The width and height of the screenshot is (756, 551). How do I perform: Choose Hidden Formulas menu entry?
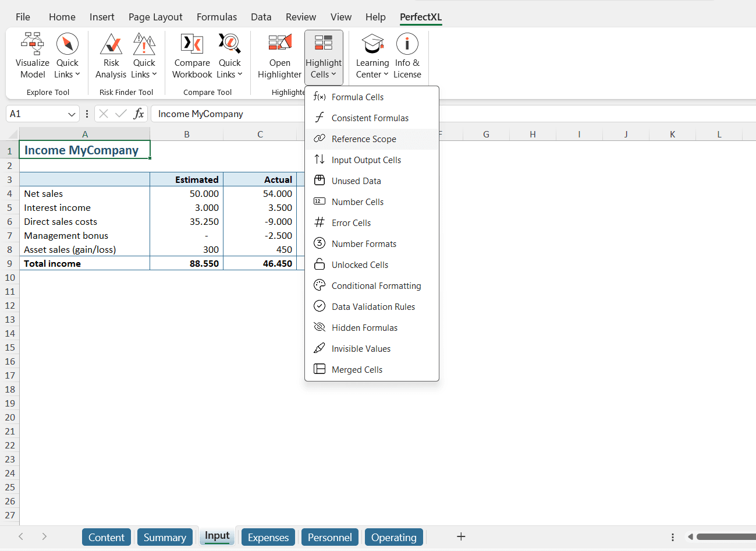[x=364, y=328]
